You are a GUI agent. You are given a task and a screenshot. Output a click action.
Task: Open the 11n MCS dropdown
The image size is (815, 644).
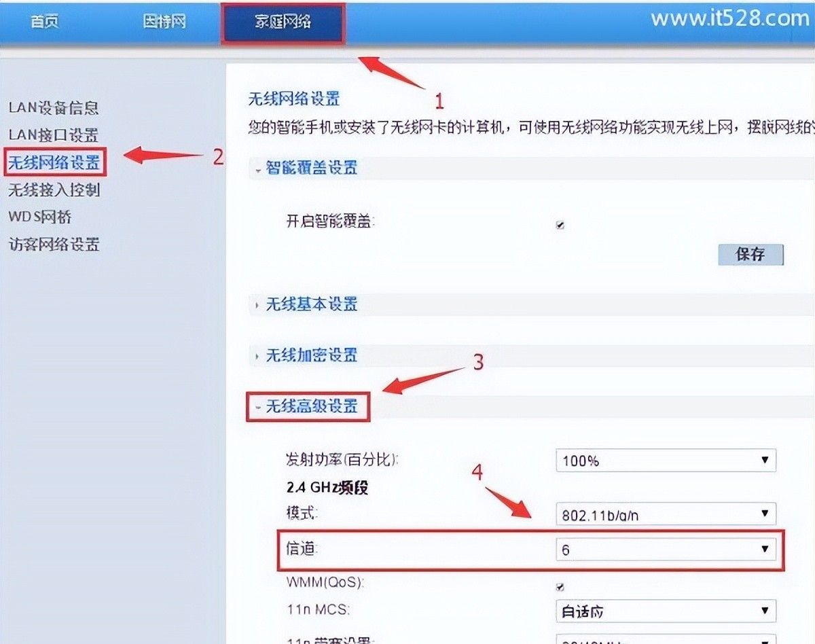click(666, 611)
